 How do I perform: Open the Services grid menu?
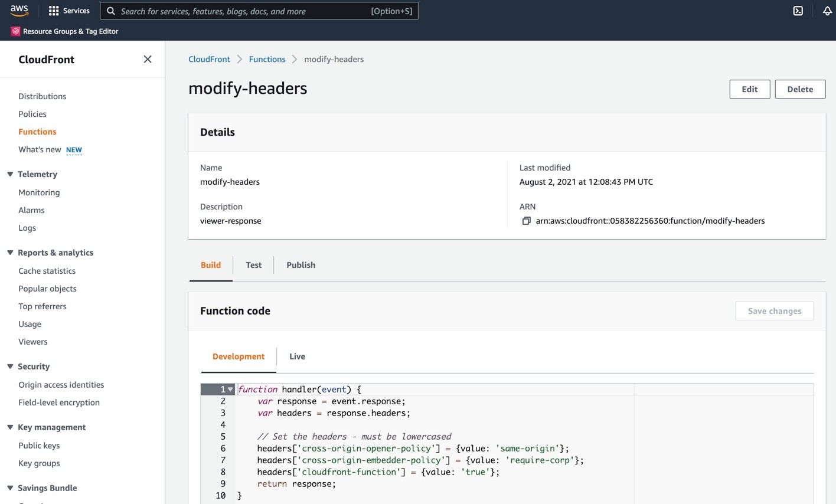pos(69,11)
